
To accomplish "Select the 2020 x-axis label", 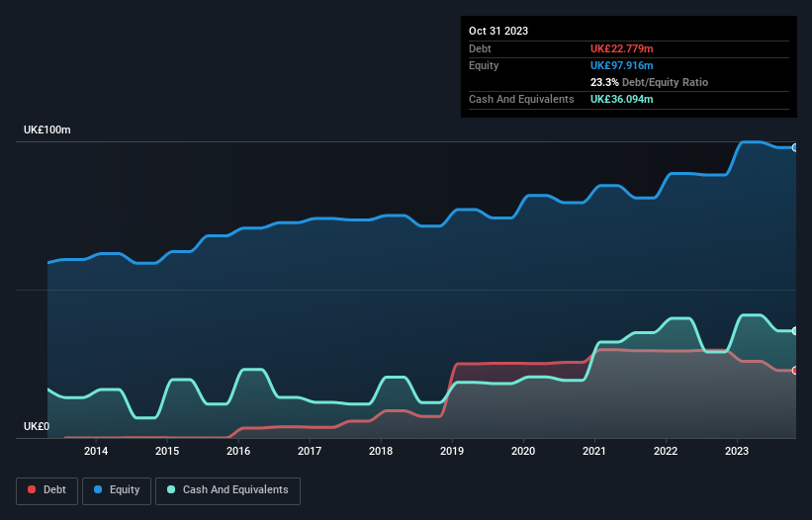I will tap(523, 451).
